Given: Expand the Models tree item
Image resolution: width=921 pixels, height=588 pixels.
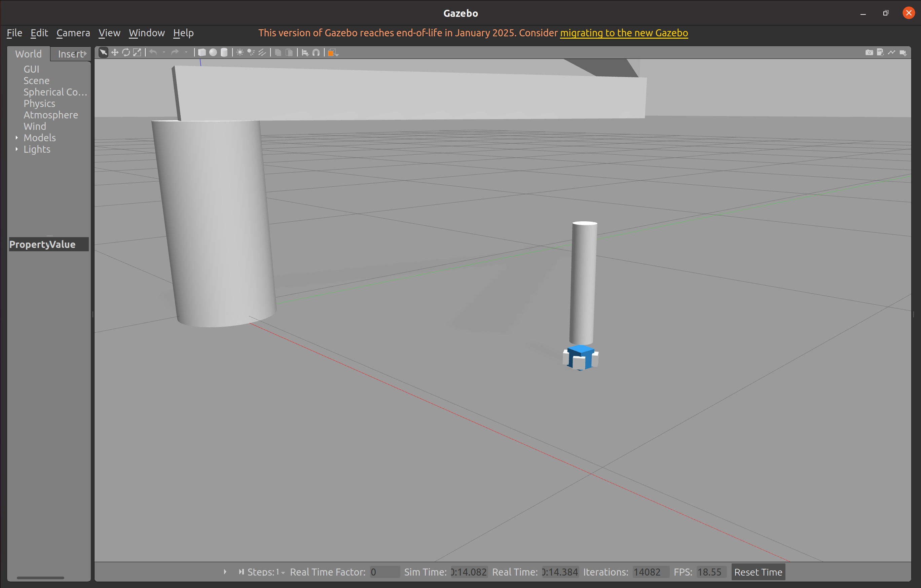Looking at the screenshot, I should 17,137.
